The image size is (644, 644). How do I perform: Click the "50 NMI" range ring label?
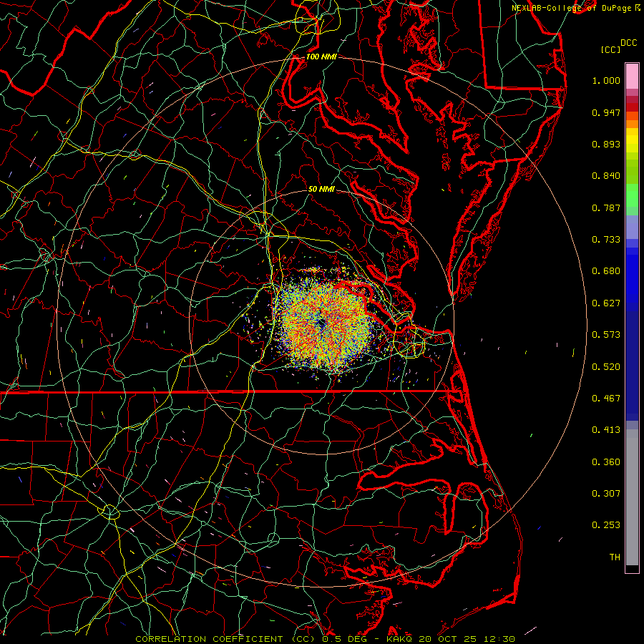pos(321,189)
